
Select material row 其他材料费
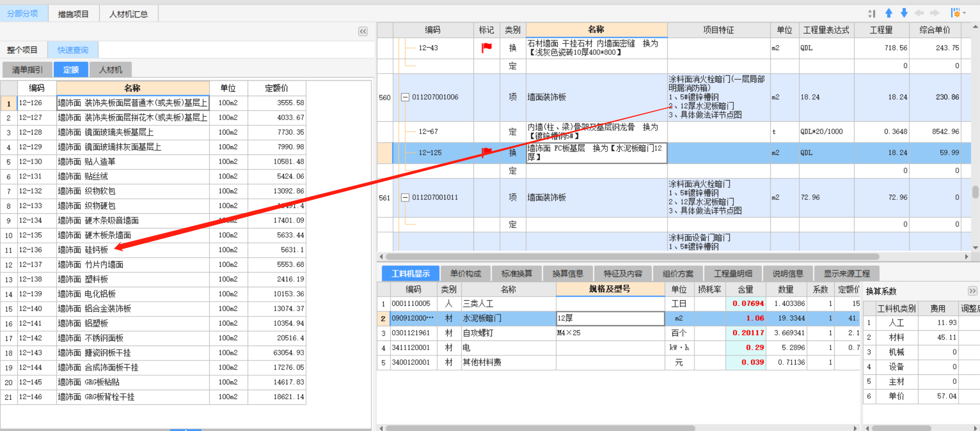[x=618, y=362]
